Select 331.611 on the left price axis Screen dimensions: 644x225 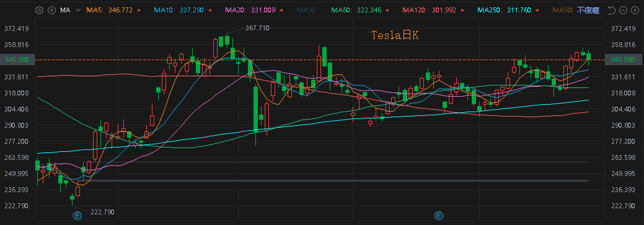[17, 77]
